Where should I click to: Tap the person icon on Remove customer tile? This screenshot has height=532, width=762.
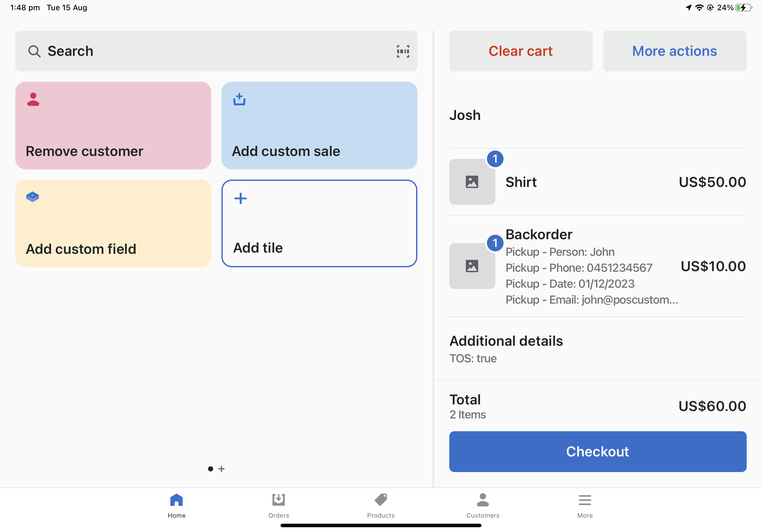pos(33,99)
